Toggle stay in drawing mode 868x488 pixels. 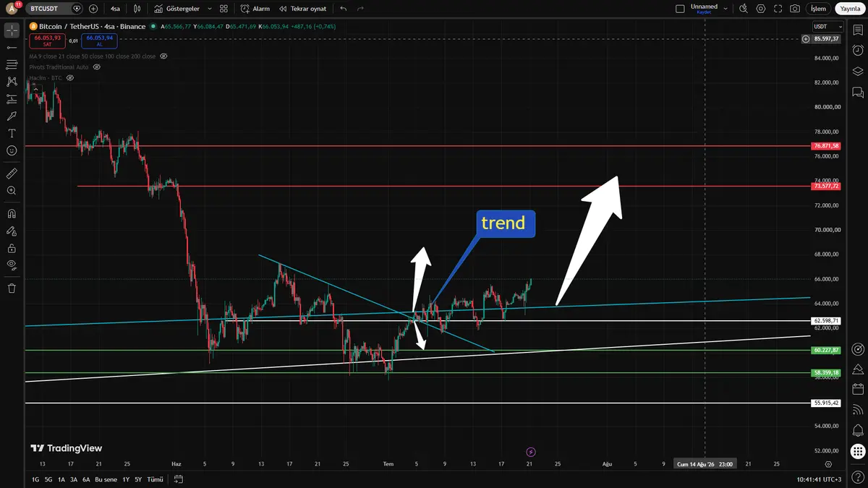(x=12, y=231)
